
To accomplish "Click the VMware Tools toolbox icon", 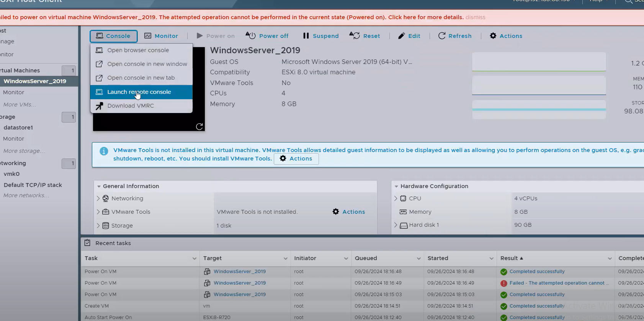I will pyautogui.click(x=106, y=211).
